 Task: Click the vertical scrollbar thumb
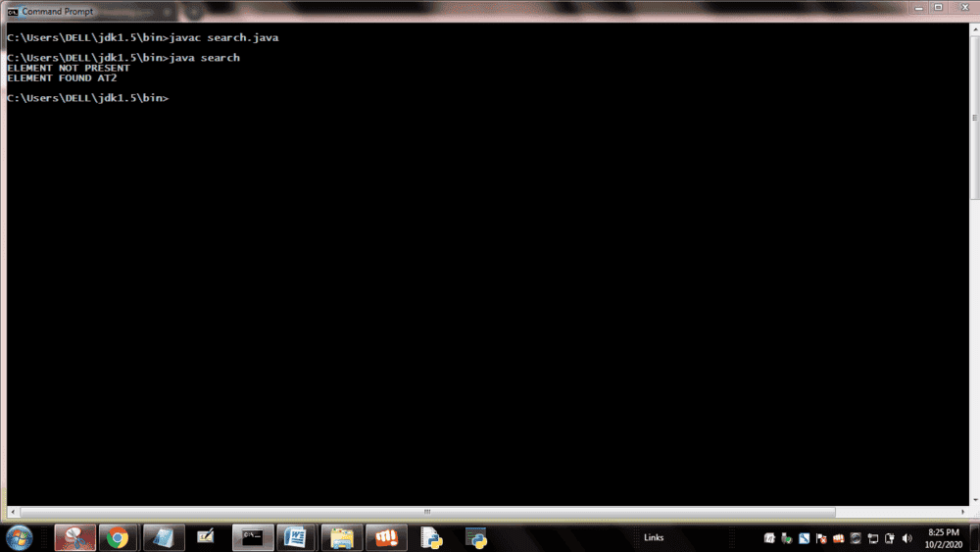974,118
